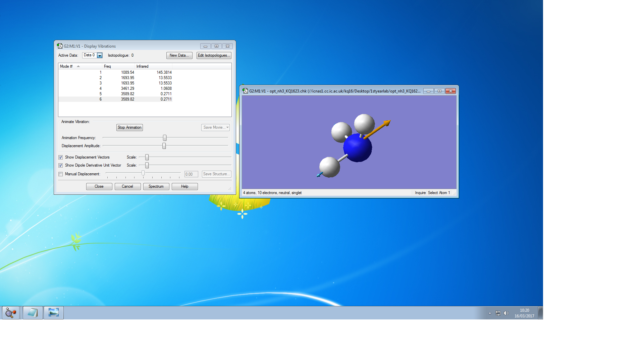Click the Display Vibrations window title icon

[60, 46]
